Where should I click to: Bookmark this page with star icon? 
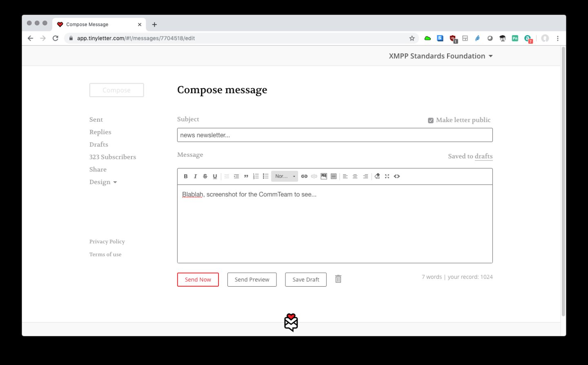pyautogui.click(x=412, y=38)
